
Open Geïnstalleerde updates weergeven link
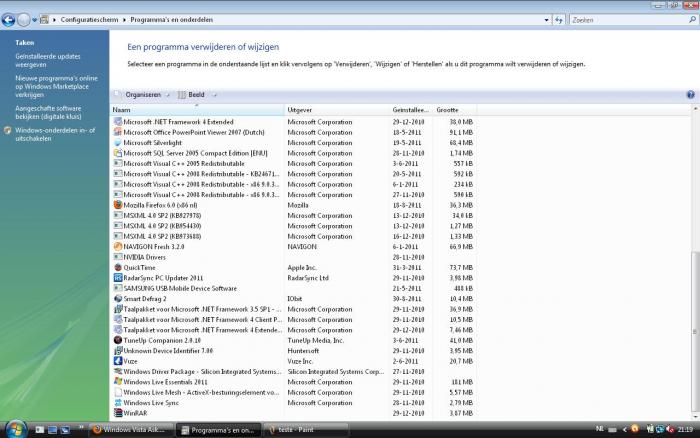coord(48,60)
